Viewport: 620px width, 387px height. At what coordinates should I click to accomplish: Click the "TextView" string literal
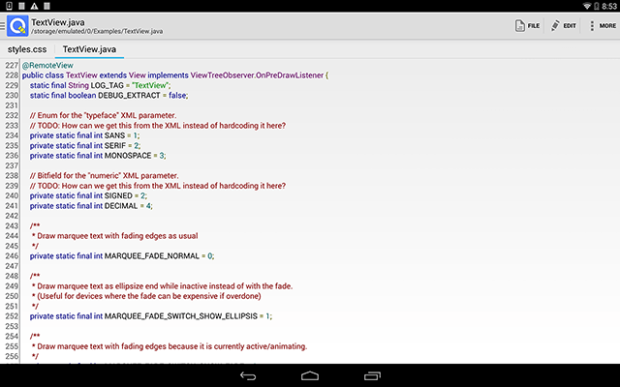[150, 85]
